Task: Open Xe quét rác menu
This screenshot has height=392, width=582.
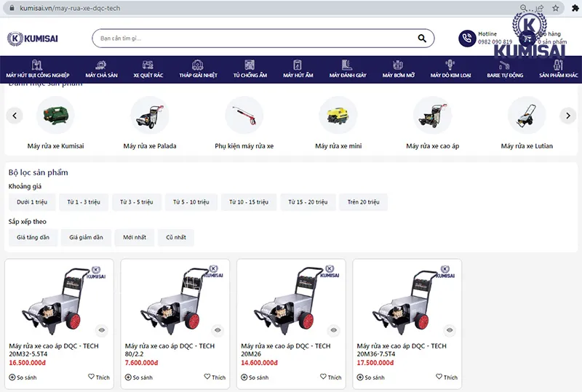Action: (x=148, y=69)
